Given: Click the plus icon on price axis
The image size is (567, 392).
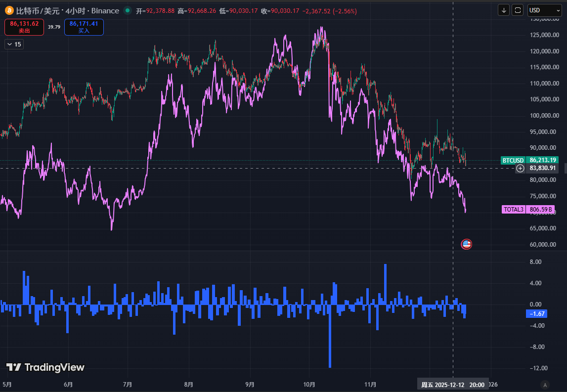Looking at the screenshot, I should (520, 168).
